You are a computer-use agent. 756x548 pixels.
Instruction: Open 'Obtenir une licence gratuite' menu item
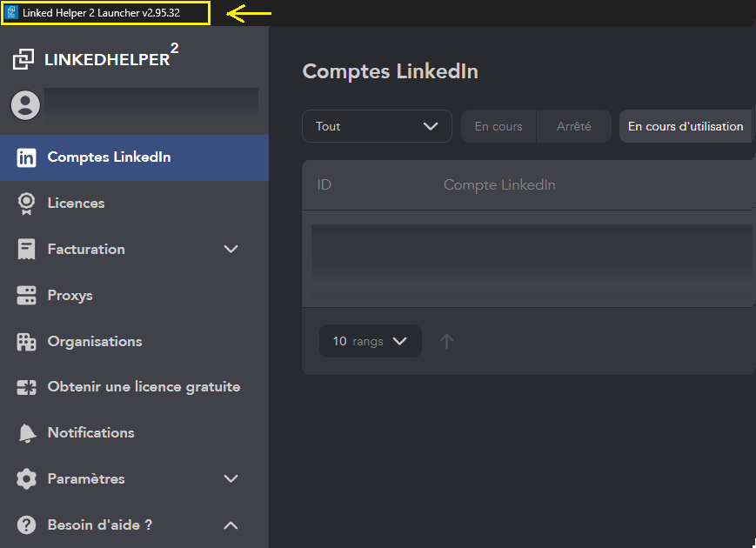click(x=144, y=387)
